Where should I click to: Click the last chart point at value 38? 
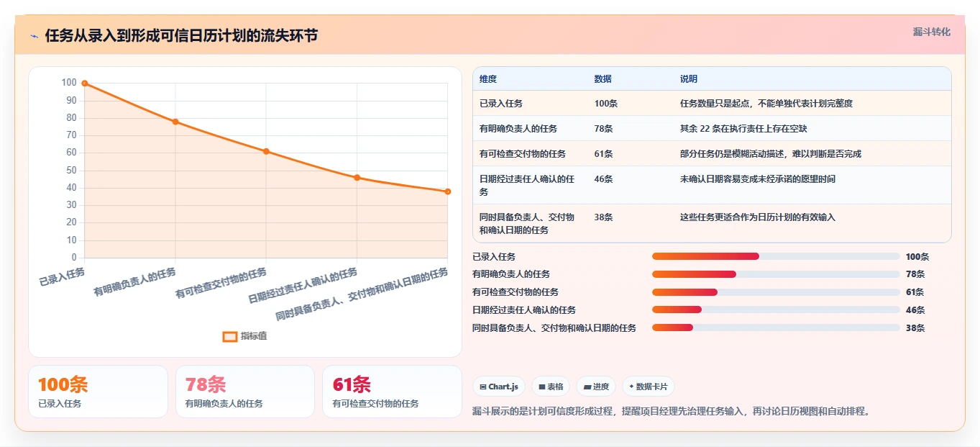tap(447, 191)
